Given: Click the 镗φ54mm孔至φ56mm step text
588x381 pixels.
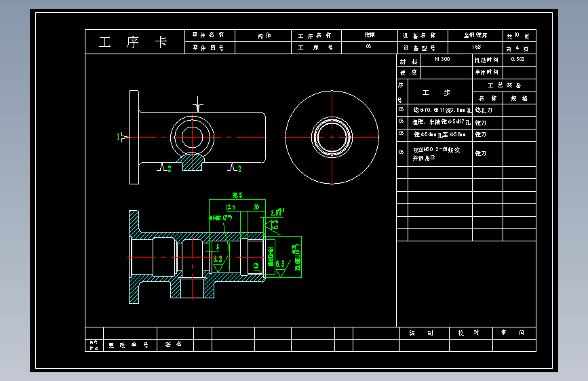Looking at the screenshot, I should [439, 134].
